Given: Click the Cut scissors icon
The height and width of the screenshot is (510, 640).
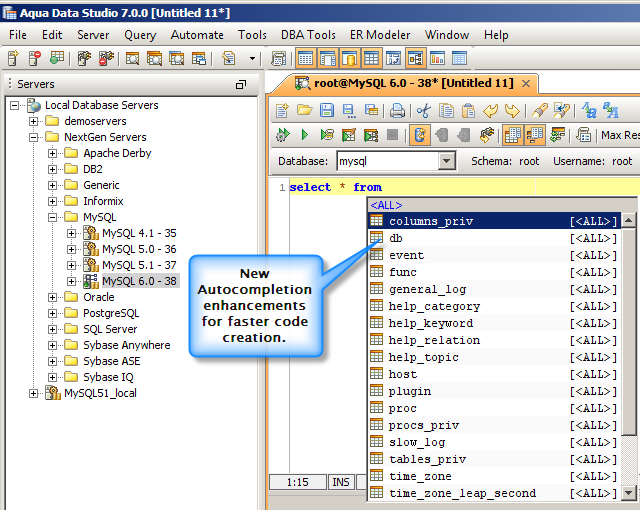Looking at the screenshot, I should (x=424, y=110).
